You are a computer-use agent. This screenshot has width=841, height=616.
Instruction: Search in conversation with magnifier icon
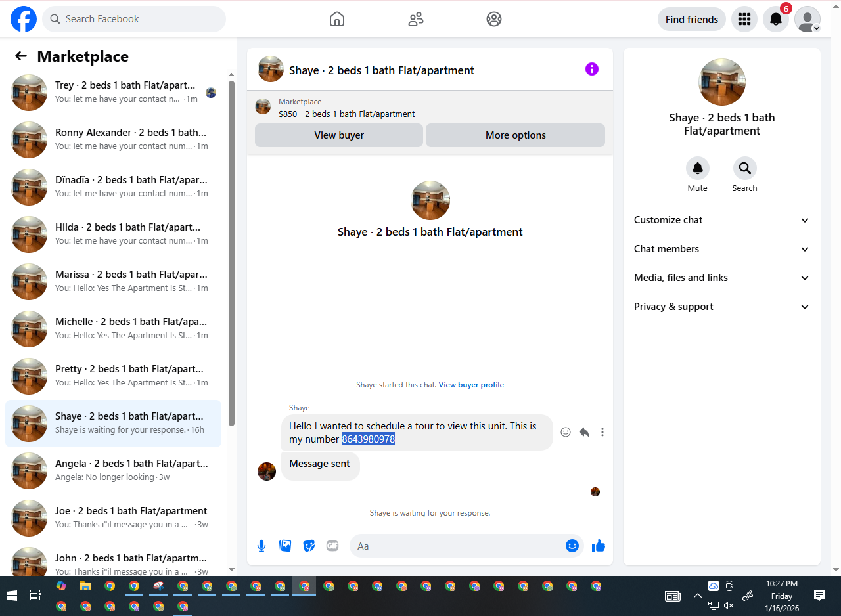[x=745, y=168]
